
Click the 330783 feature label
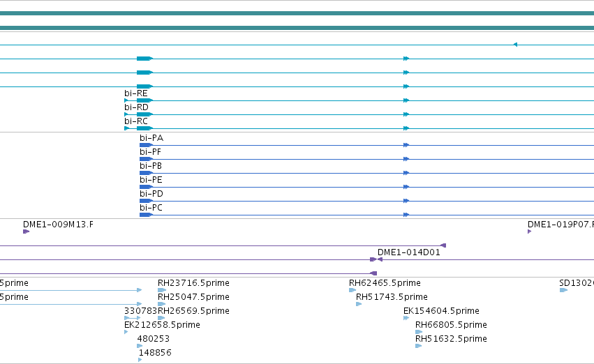click(140, 311)
